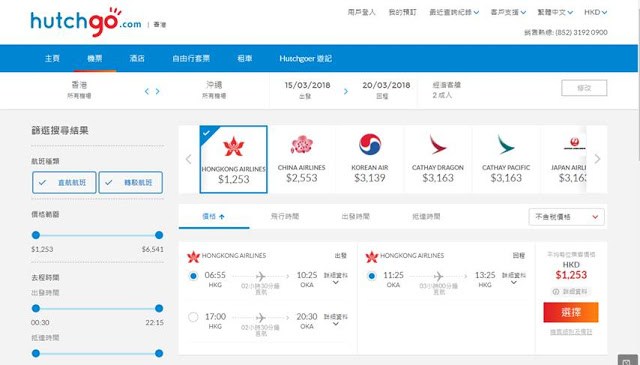Image resolution: width=640 pixels, height=365 pixels.
Task: Select Cathay Dragon logo card
Action: point(438,159)
